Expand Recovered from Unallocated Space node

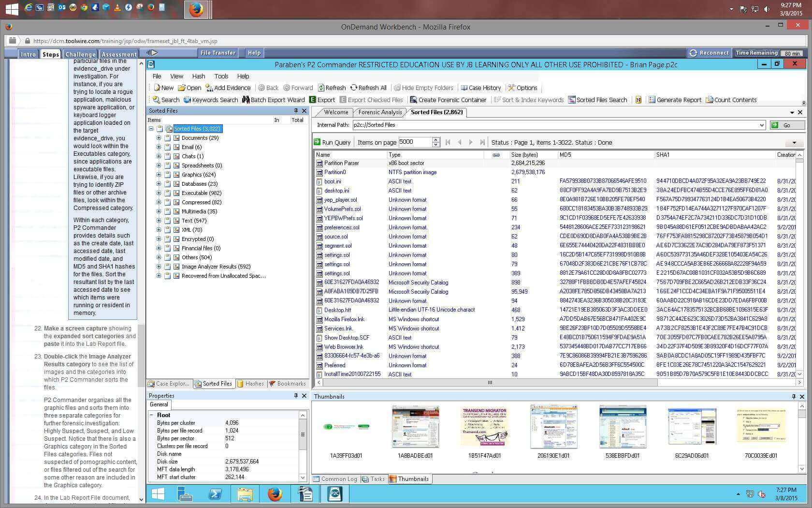point(159,276)
